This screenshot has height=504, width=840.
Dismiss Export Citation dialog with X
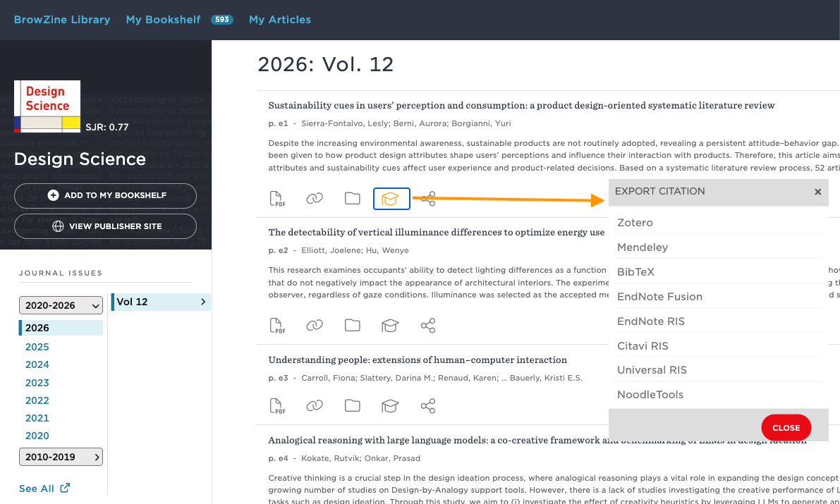[817, 192]
